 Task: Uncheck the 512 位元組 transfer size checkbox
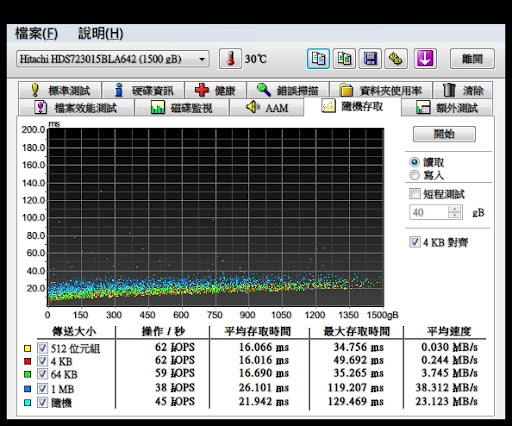tap(42, 348)
